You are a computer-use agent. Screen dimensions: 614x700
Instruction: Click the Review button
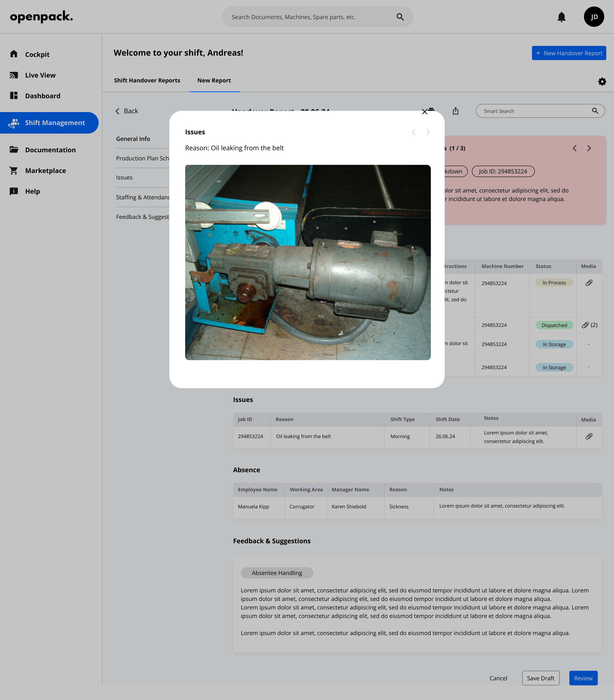tap(583, 678)
